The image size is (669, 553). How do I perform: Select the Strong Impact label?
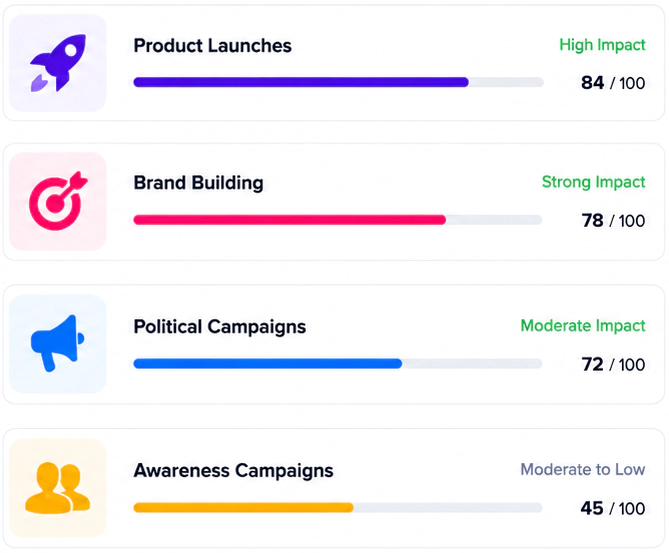[x=593, y=182]
